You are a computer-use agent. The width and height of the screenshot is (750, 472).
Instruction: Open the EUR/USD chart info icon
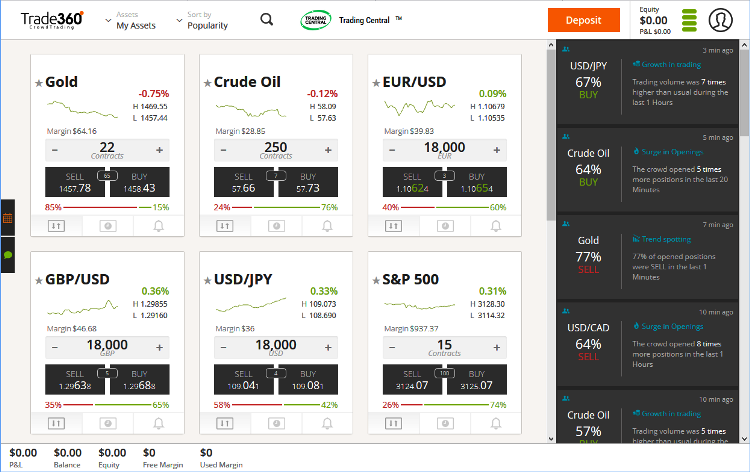pos(445,226)
